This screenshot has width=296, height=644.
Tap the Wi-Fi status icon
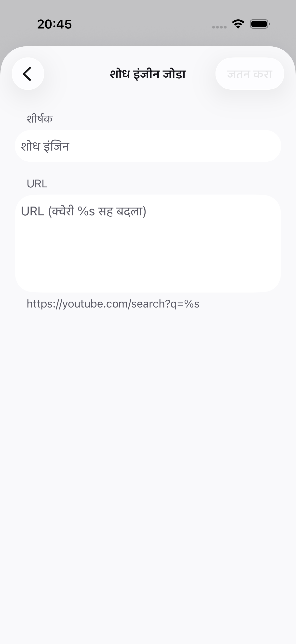238,24
